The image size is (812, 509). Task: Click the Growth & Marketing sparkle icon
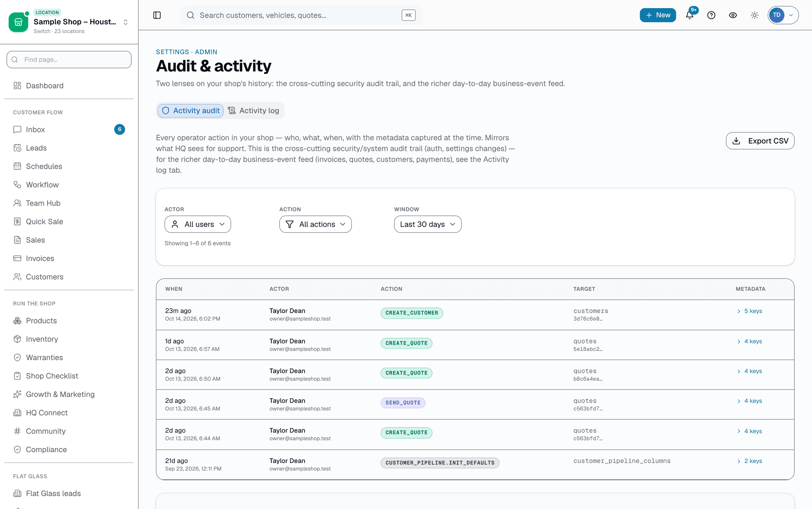(17, 394)
